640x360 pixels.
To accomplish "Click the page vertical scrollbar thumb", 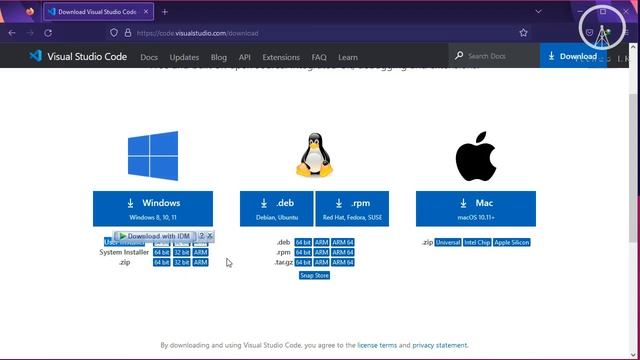I will [x=633, y=167].
